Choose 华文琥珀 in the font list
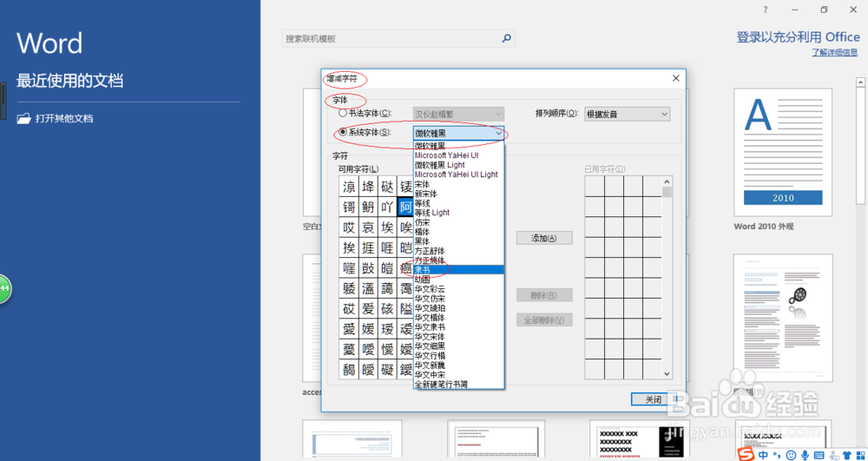 pos(458,307)
